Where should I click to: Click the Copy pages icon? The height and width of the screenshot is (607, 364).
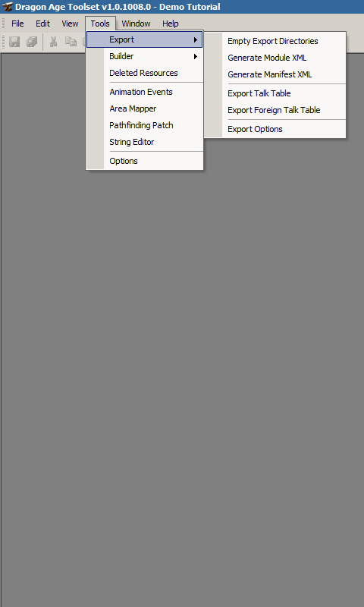pos(71,42)
